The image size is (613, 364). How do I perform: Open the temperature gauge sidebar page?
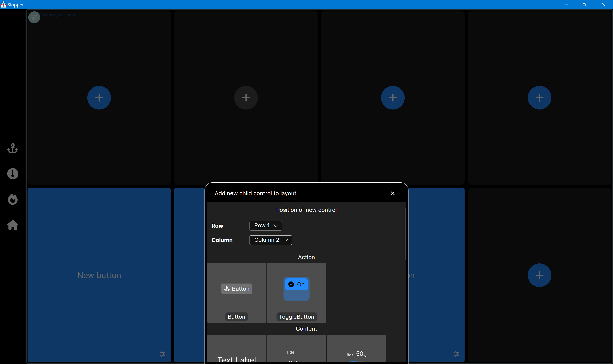click(13, 174)
